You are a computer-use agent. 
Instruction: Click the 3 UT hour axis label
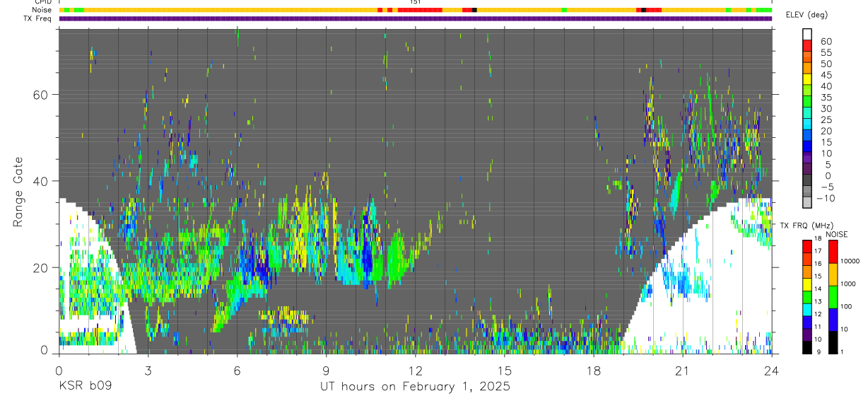click(x=148, y=371)
